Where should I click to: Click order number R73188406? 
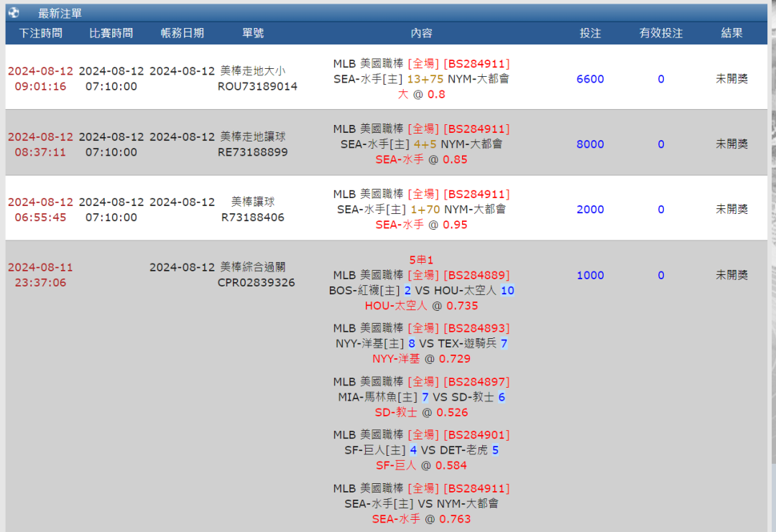point(253,218)
